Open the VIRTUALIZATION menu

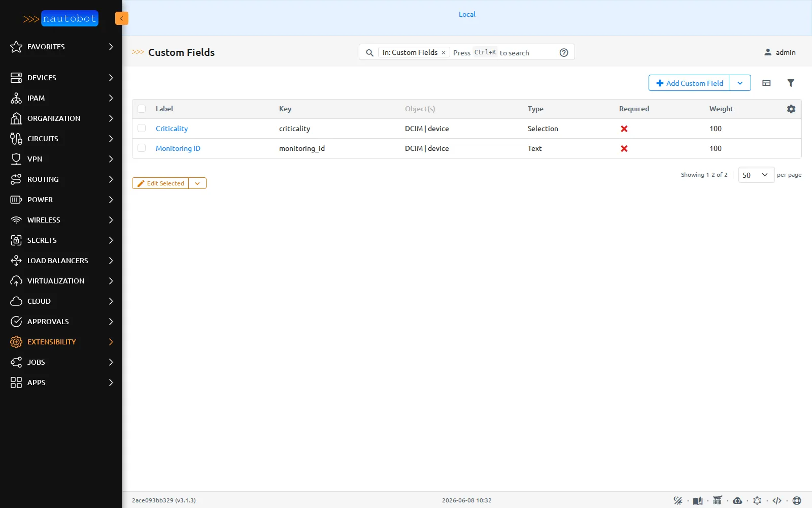coord(61,281)
